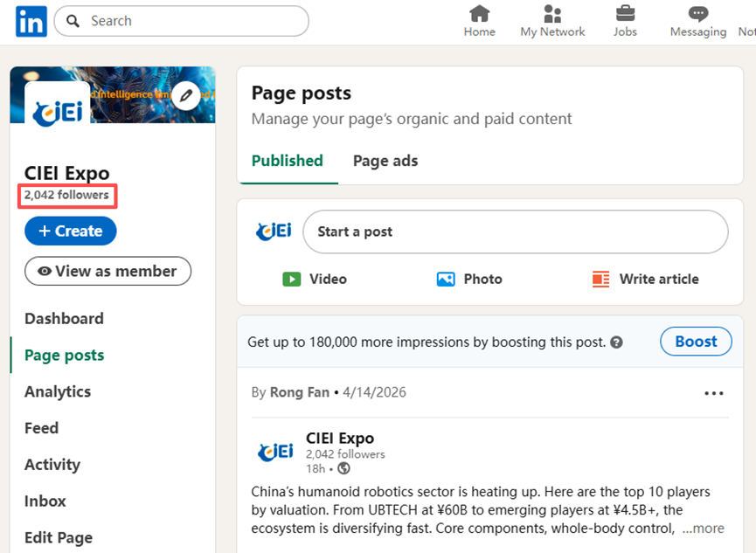Click the boost help question mark icon
Image resolution: width=756 pixels, height=553 pixels.
pos(617,342)
